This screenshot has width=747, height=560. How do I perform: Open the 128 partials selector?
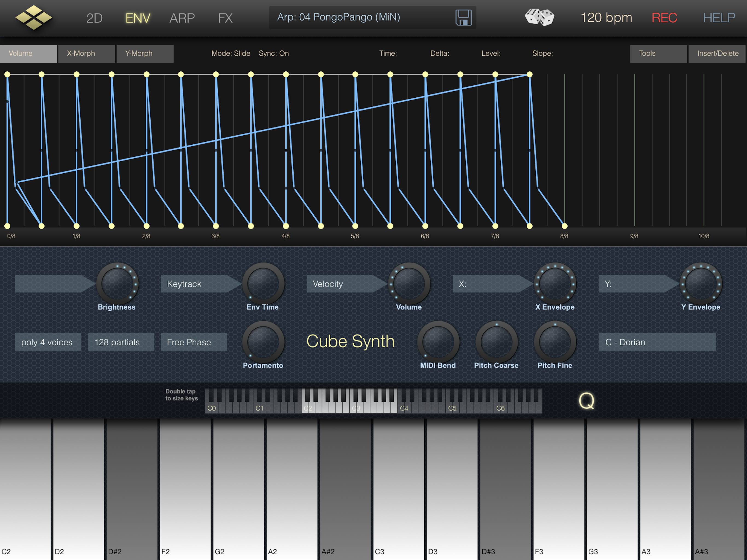point(121,342)
